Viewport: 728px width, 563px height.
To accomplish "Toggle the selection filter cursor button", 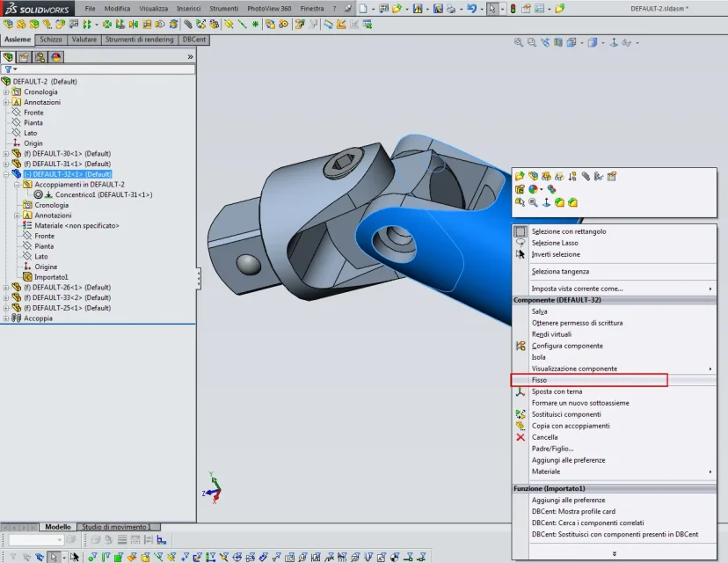I will click(54, 557).
